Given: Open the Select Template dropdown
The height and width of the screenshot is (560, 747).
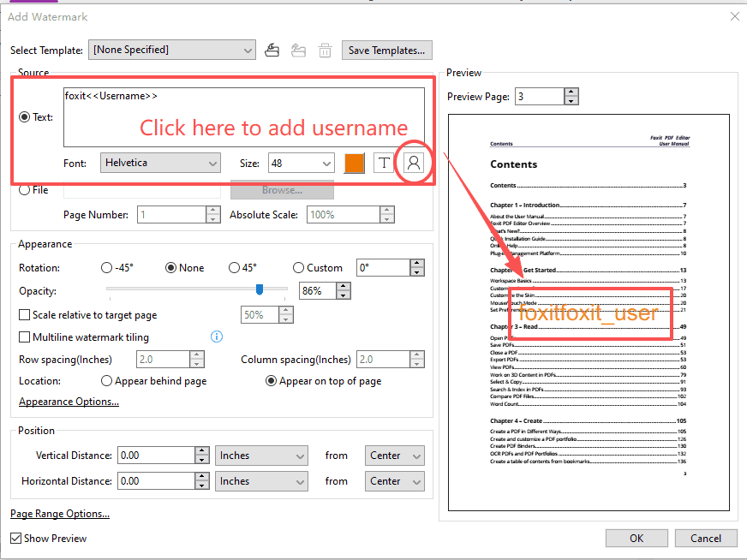Looking at the screenshot, I should [172, 50].
